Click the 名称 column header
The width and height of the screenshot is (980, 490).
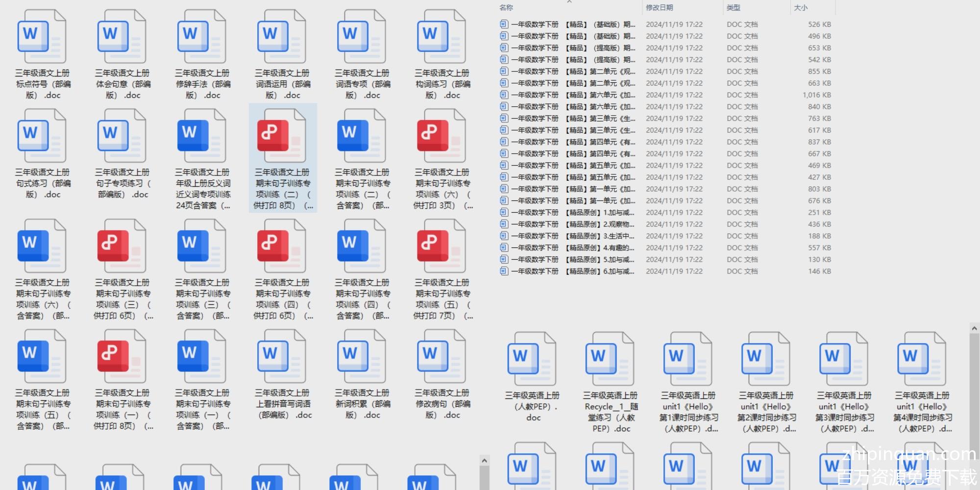tap(506, 8)
